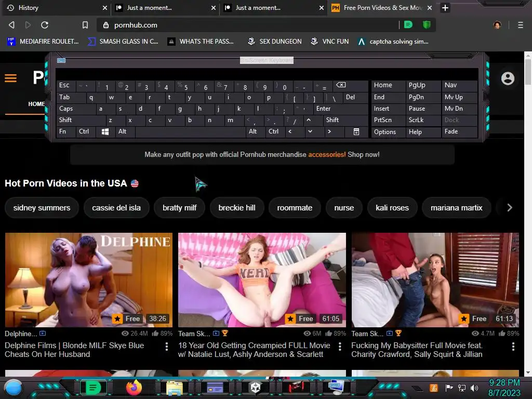
Task: Open the site's orange hamburger menu
Action: [x=10, y=78]
